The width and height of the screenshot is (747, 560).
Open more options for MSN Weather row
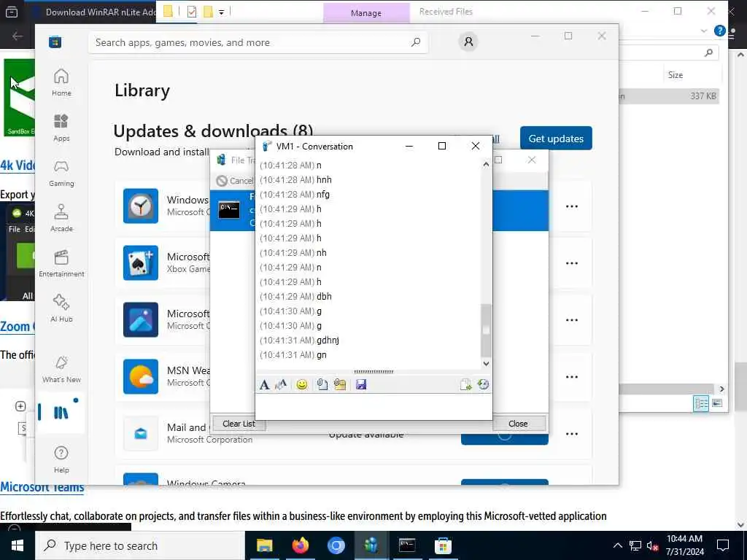[572, 377]
